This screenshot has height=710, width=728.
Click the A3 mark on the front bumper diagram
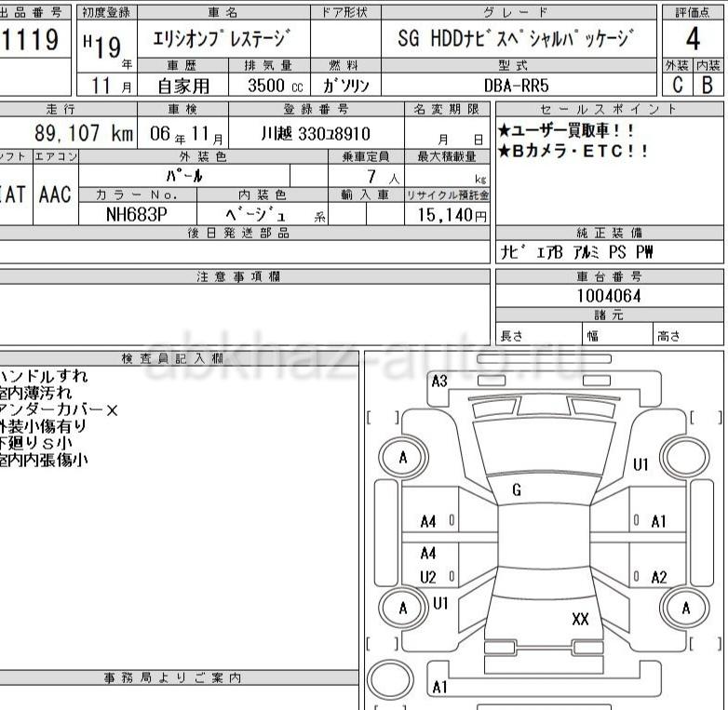pos(439,382)
